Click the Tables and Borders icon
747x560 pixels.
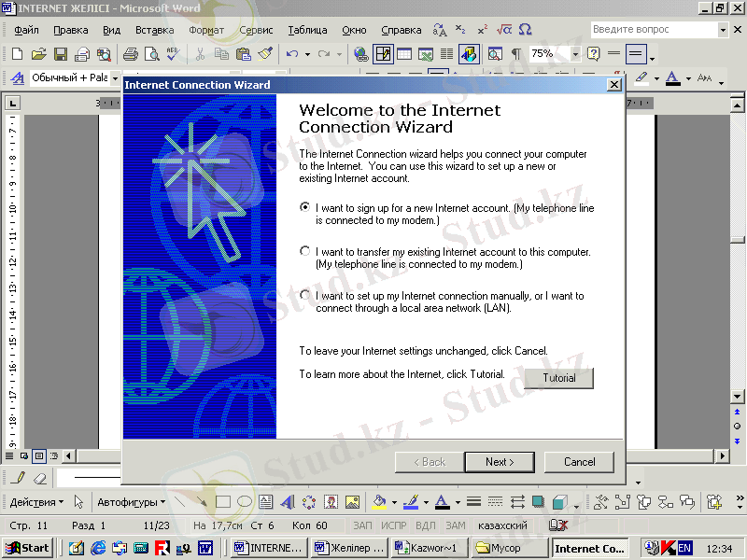coord(383,54)
